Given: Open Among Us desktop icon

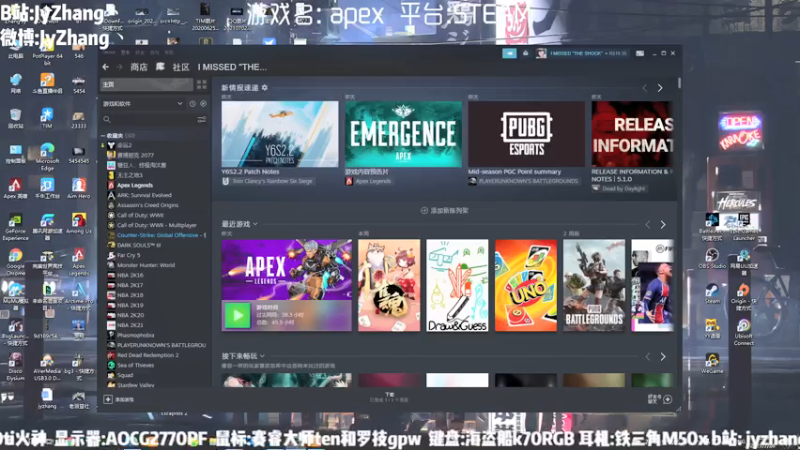Looking at the screenshot, I should pyautogui.click(x=79, y=223).
